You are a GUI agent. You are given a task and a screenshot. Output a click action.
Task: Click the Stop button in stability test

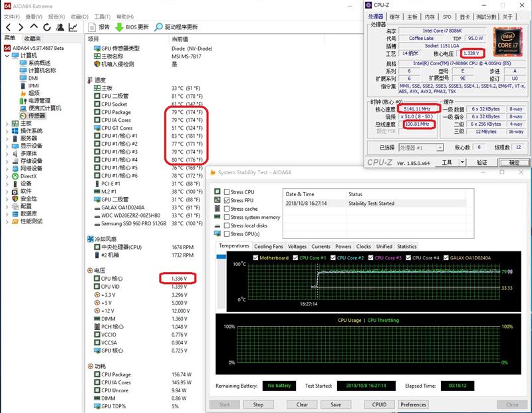pyautogui.click(x=258, y=404)
